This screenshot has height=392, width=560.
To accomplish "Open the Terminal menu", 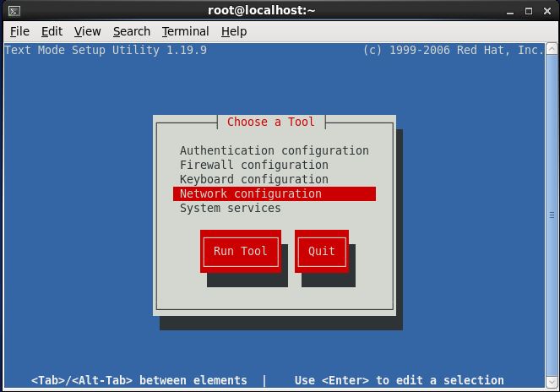I will [185, 31].
